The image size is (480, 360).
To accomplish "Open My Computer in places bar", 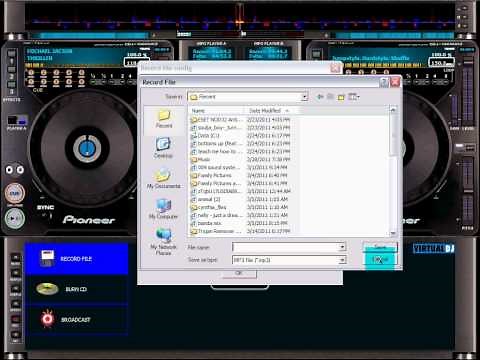I will 163,209.
